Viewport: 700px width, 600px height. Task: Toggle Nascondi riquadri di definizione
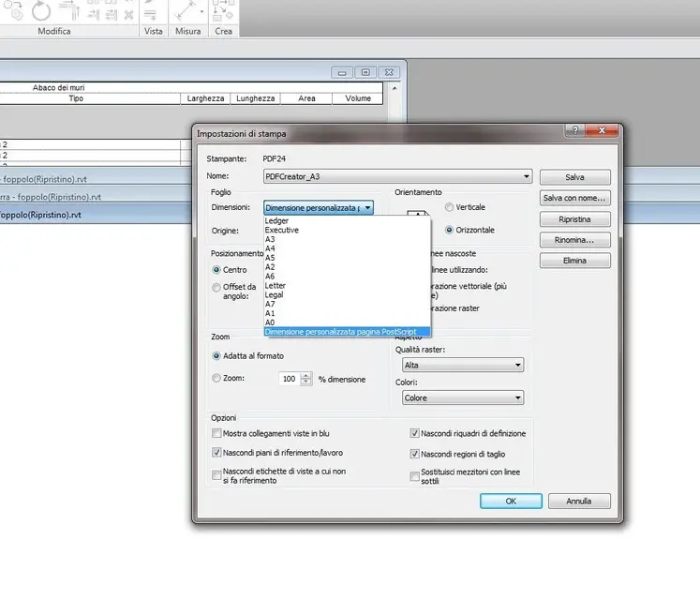(415, 433)
